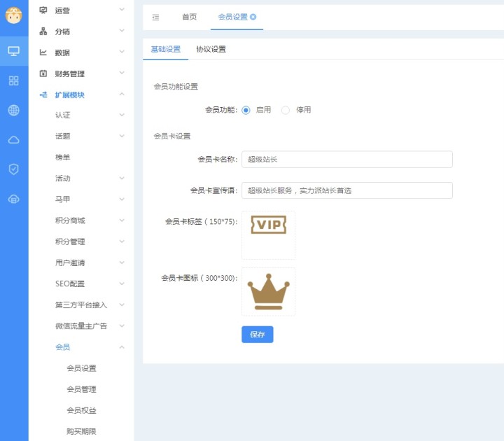This screenshot has width=504, height=441.
Task: Click the 保存 button
Action: tap(258, 335)
